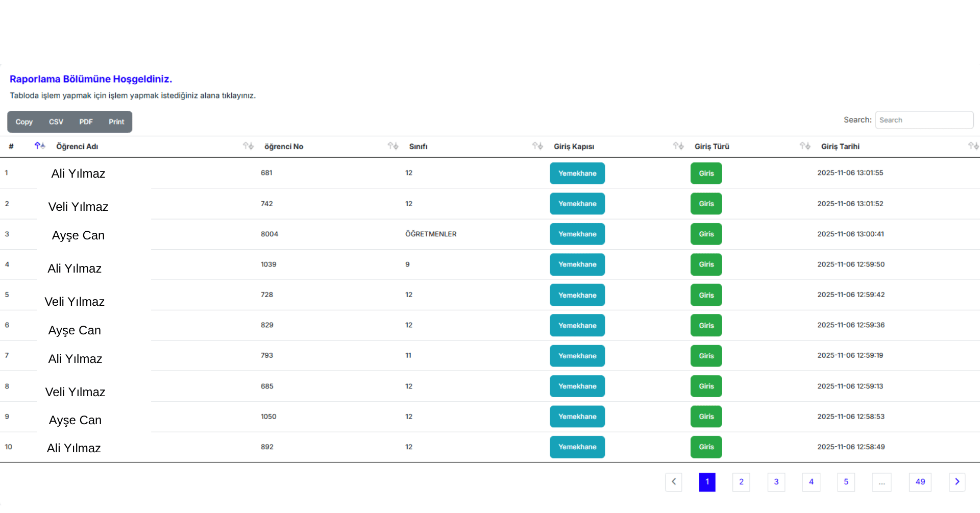
Task: Go to previous page with left chevron
Action: [674, 482]
